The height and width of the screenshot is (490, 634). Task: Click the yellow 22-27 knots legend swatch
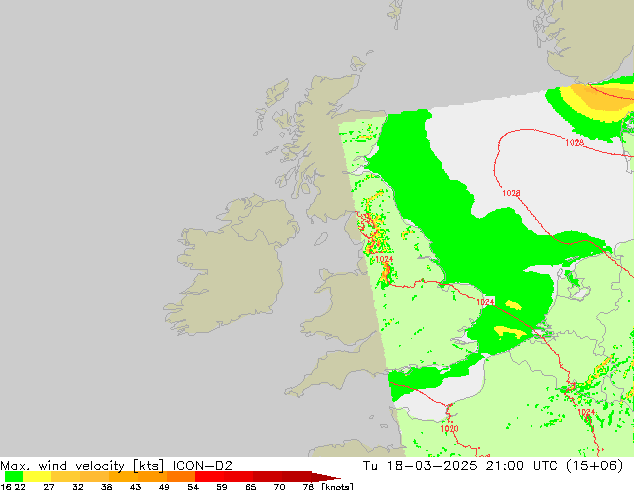click(37, 476)
